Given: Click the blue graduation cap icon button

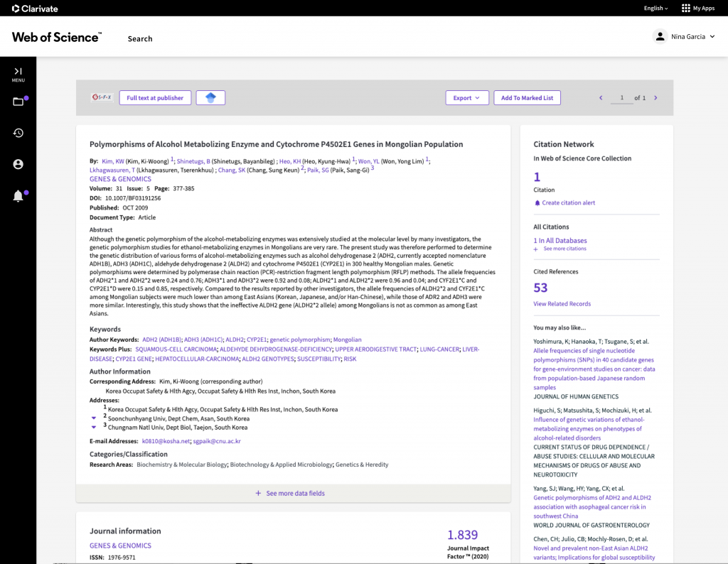Looking at the screenshot, I should point(210,98).
